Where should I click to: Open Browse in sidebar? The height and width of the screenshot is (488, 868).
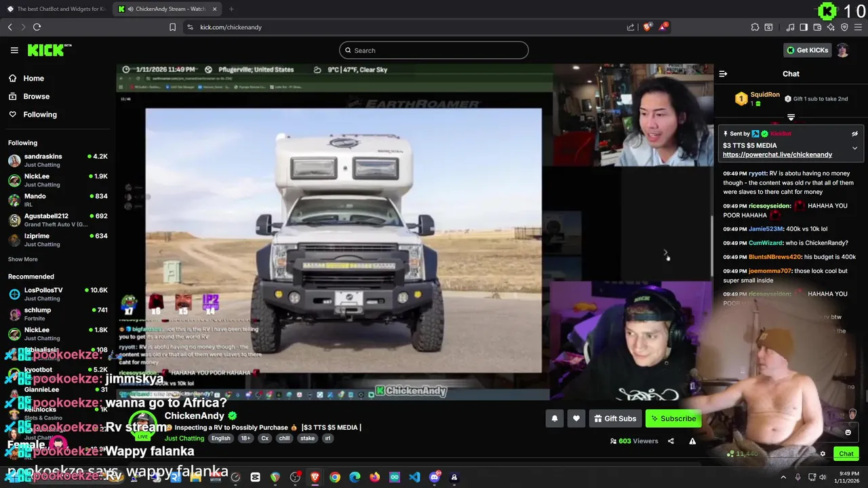point(28,96)
